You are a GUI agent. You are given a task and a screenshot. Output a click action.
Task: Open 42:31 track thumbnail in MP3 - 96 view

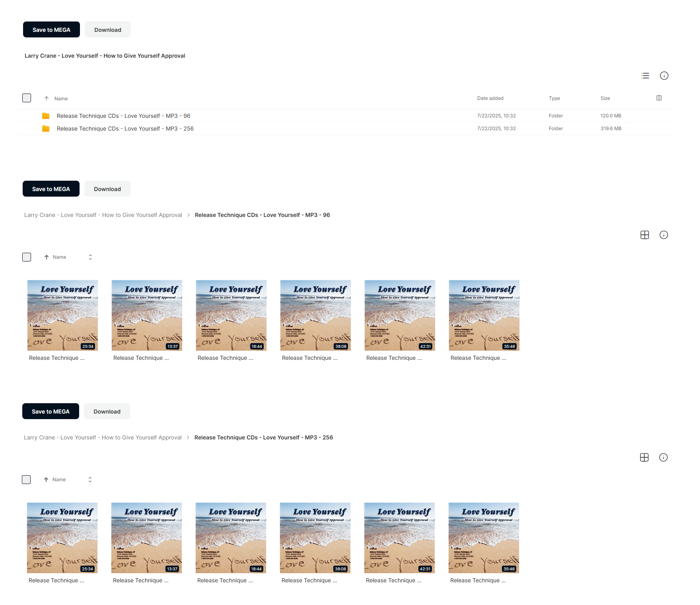tap(400, 315)
